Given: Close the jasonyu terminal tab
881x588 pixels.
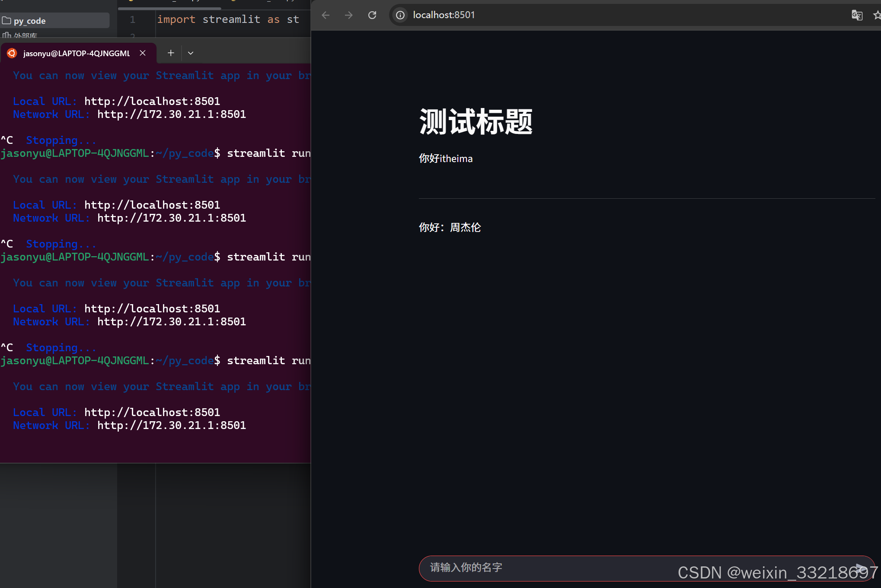Looking at the screenshot, I should (143, 53).
